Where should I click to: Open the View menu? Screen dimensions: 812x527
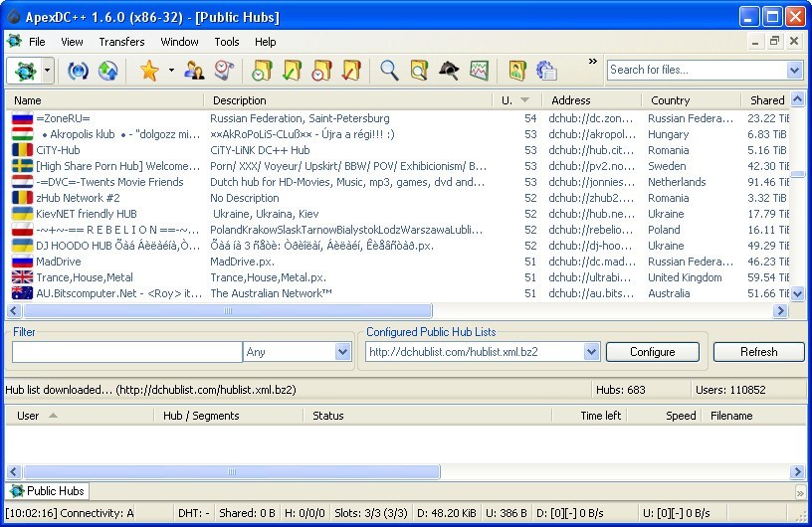72,42
